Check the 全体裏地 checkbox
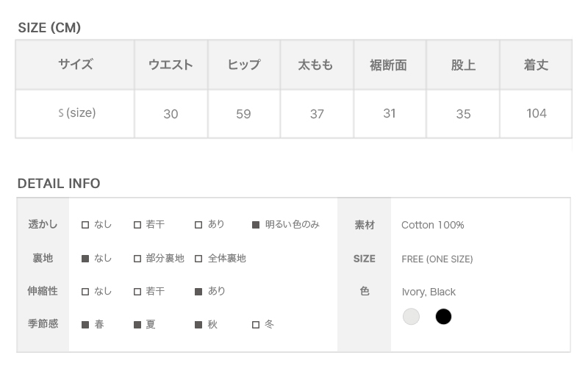The height and width of the screenshot is (388, 588). [198, 259]
